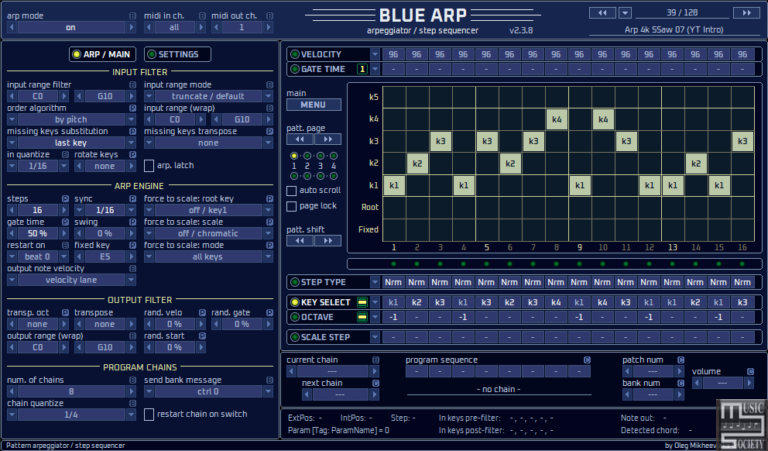Select pattern page 3 radio button
The height and width of the screenshot is (451, 768).
320,156
